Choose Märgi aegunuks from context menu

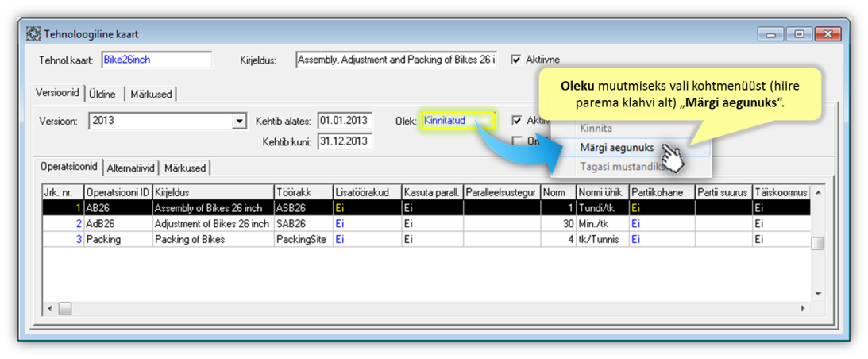point(617,148)
